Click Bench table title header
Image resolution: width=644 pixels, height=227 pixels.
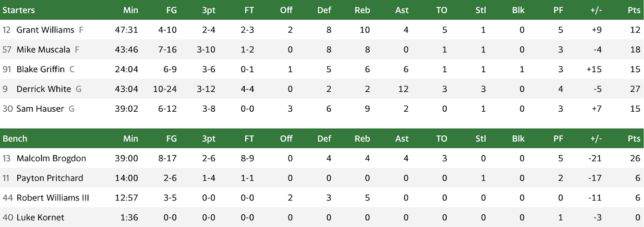(x=15, y=139)
